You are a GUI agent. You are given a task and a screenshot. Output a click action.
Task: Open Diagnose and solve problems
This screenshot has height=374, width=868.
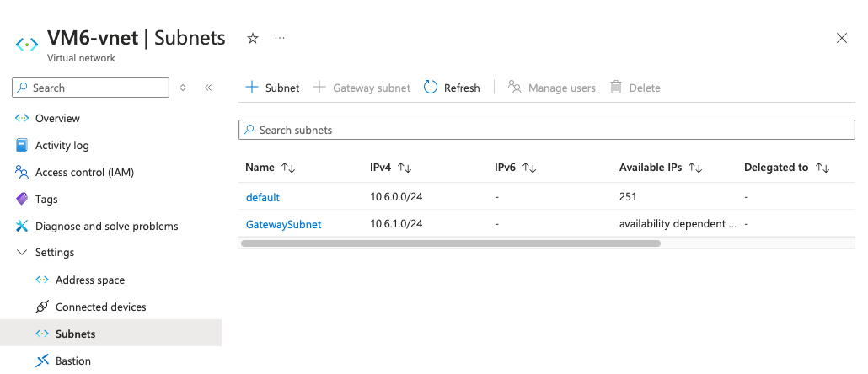[107, 226]
